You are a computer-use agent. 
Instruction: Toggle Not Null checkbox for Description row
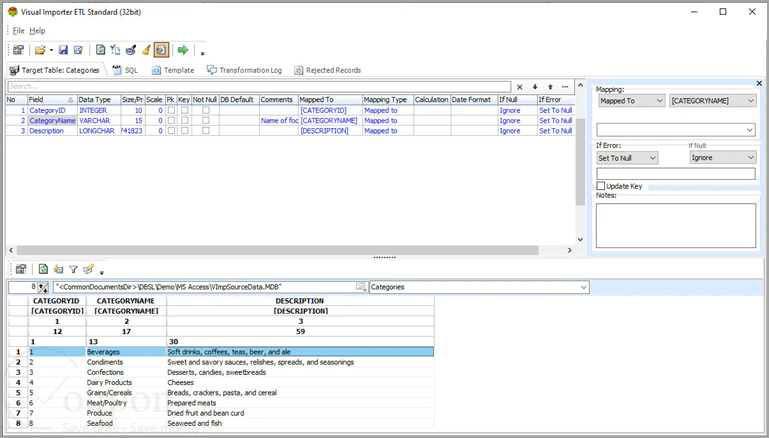(x=205, y=131)
